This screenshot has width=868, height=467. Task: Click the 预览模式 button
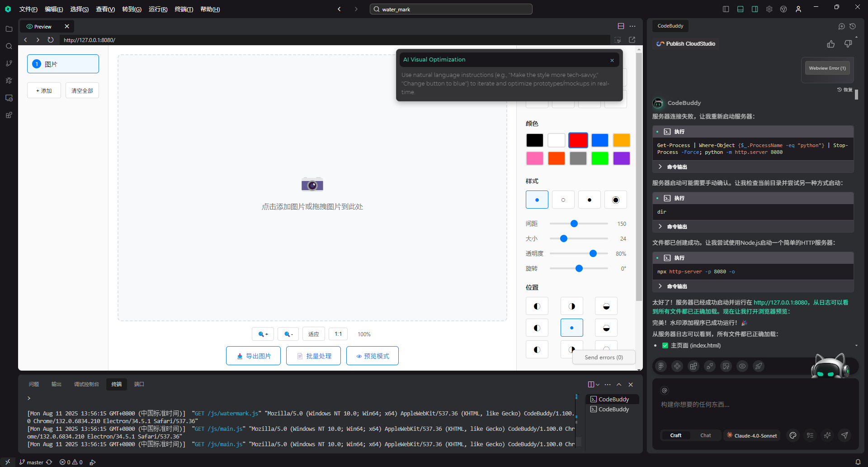click(x=373, y=356)
